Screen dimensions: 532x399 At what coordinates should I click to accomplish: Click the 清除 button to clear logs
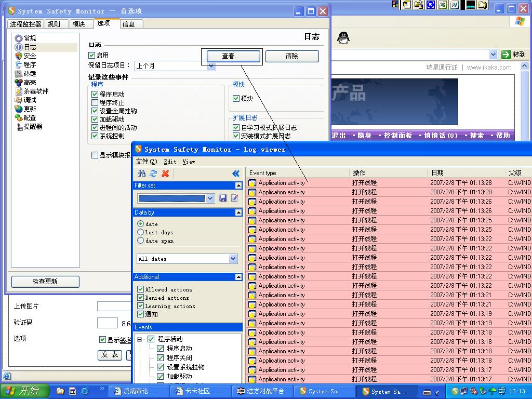pyautogui.click(x=292, y=56)
